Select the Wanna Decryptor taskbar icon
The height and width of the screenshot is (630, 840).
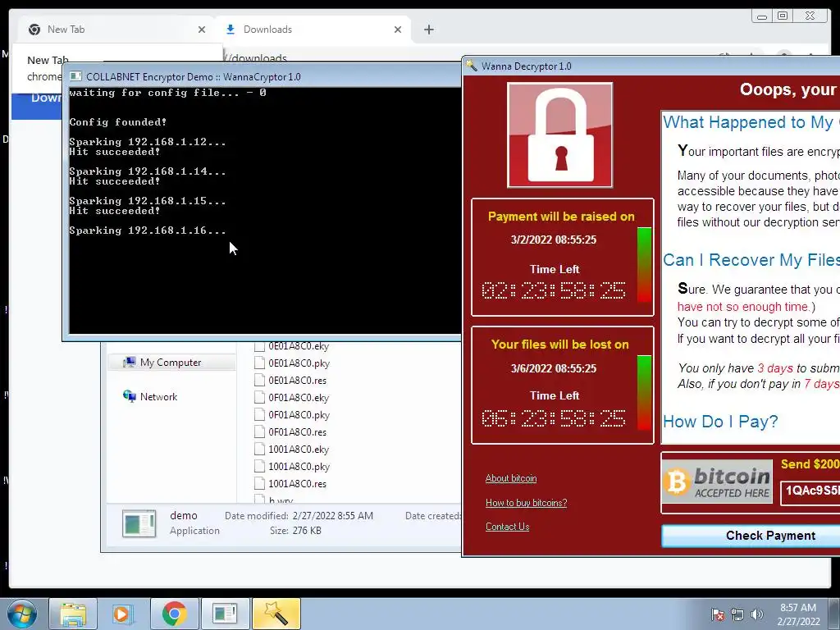click(x=276, y=614)
